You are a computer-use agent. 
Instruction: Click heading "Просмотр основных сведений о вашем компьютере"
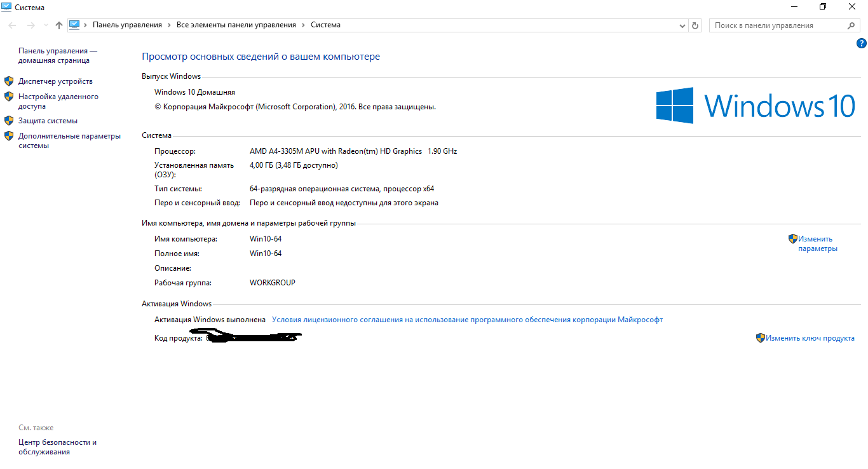261,57
